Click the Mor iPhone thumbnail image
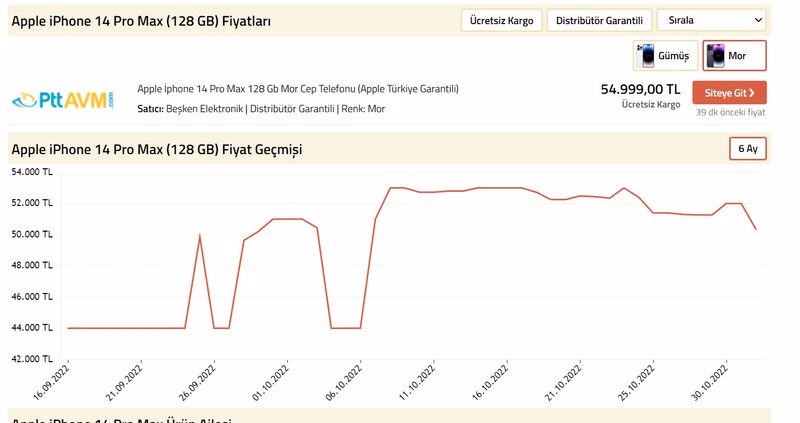800x423 pixels. 715,56
